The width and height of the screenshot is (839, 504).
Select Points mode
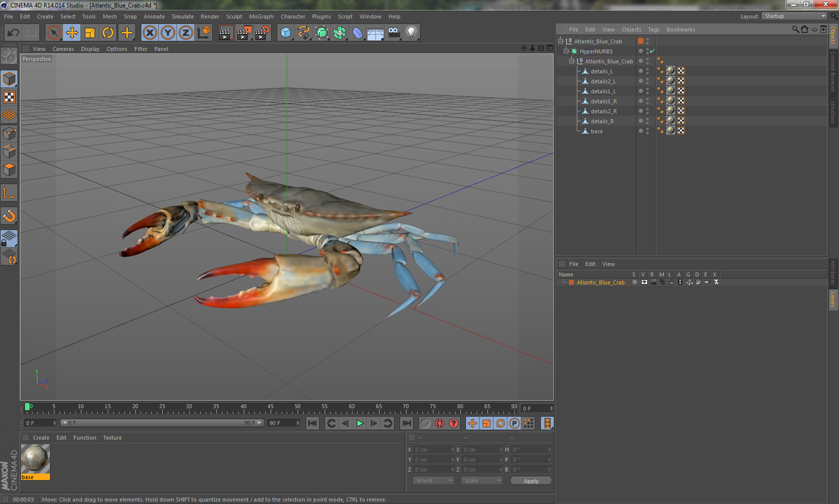pyautogui.click(x=9, y=133)
